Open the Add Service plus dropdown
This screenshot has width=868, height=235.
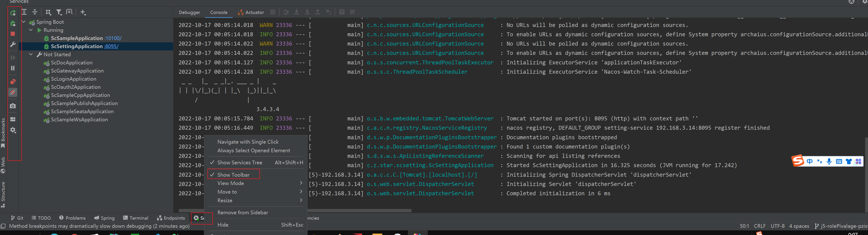point(83,12)
